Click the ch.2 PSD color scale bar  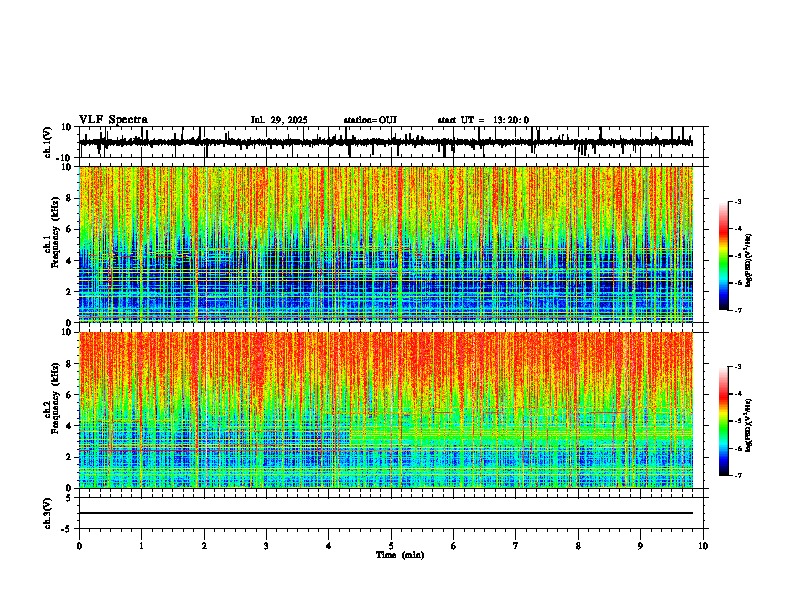pos(724,421)
